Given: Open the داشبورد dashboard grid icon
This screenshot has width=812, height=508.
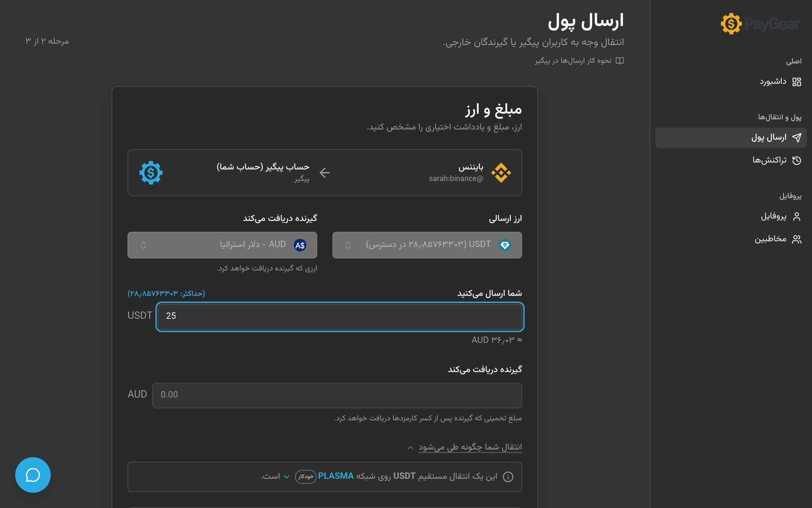Looking at the screenshot, I should [x=796, y=82].
